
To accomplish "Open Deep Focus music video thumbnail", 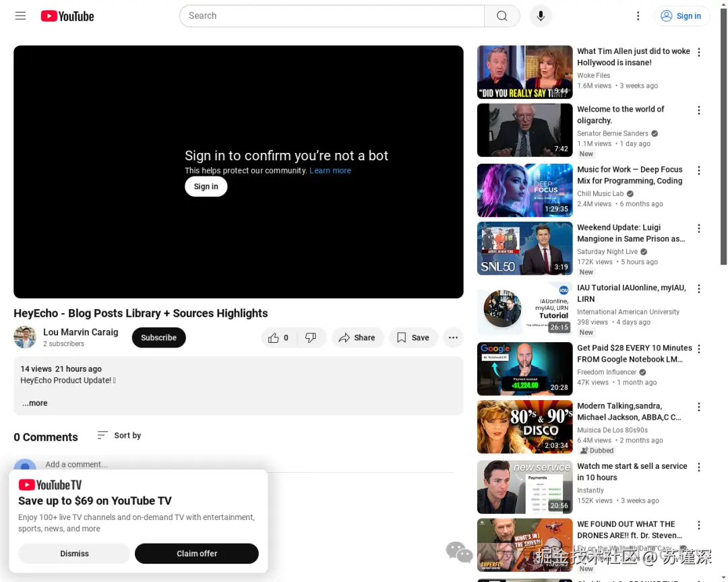I will 524,190.
